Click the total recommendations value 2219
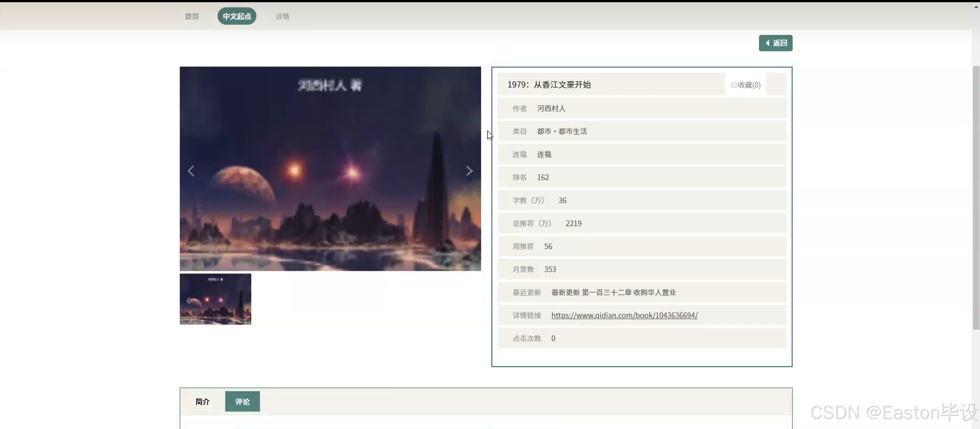The height and width of the screenshot is (429, 980). [x=573, y=223]
